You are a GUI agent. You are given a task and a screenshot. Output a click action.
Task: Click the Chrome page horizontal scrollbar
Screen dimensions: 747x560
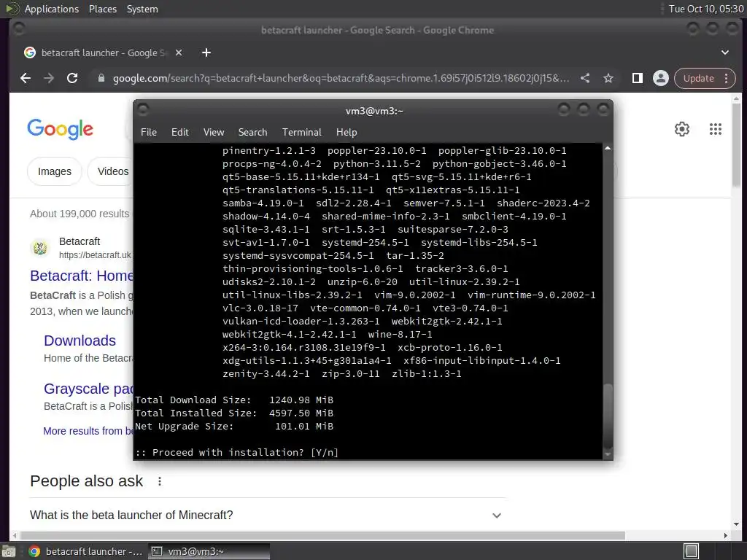coord(322,536)
